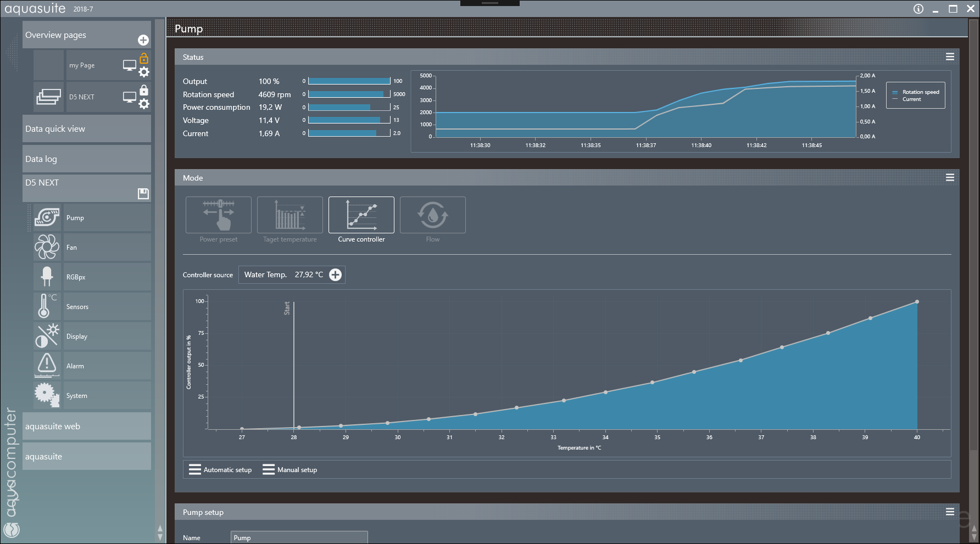
Task: Collapse the D5 NEXT device section
Action: point(87,188)
